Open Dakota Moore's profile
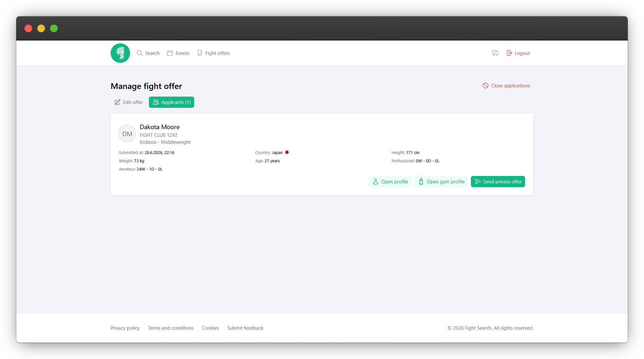 [390, 181]
